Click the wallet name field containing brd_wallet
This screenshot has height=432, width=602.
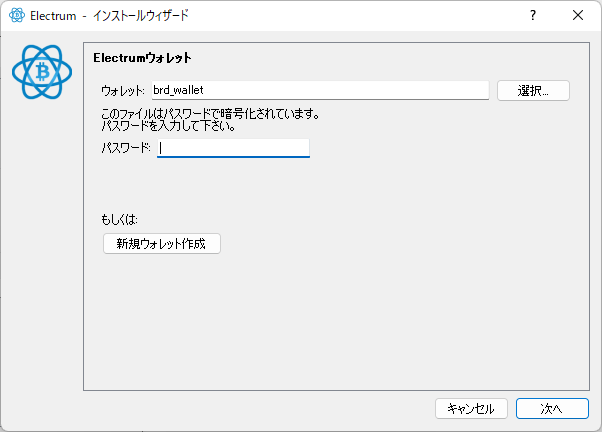coord(318,90)
